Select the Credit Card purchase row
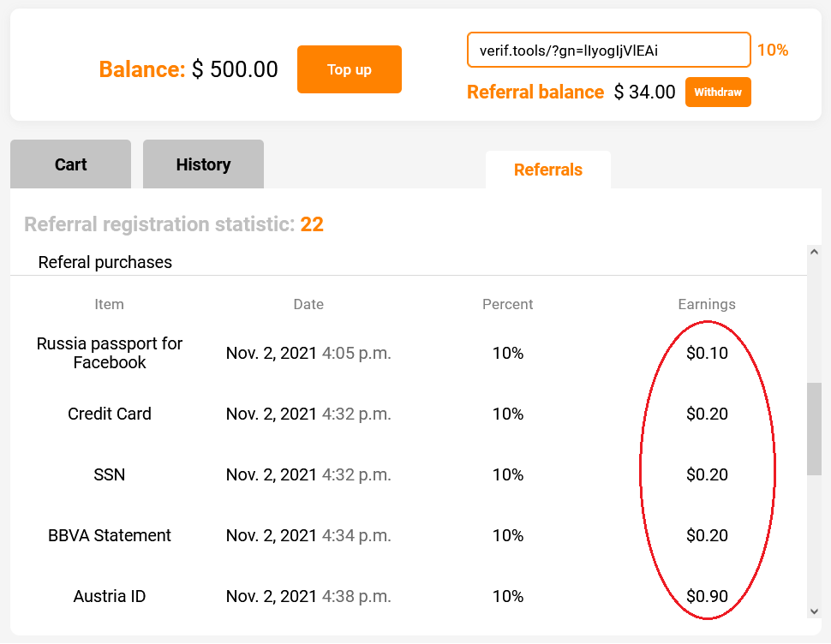 tap(110, 414)
